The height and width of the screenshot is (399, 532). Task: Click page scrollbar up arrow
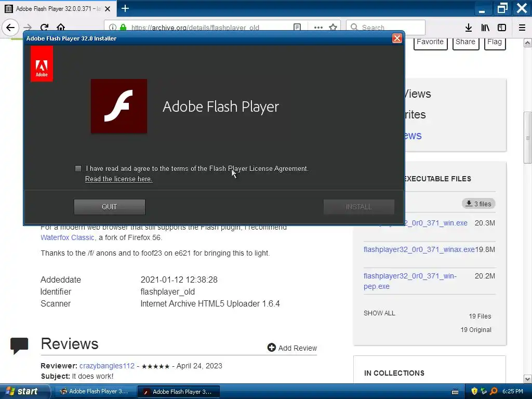(x=528, y=43)
